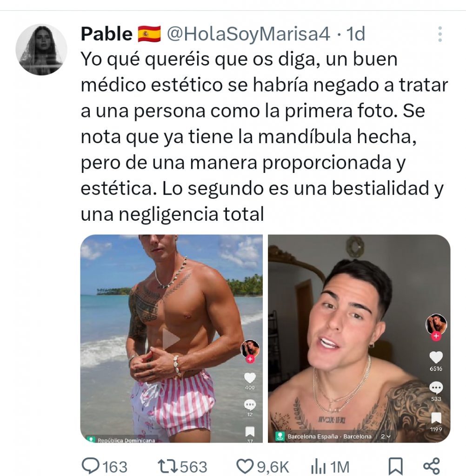Open left video's comments bubble showing 12
The image size is (466, 476).
[250, 405]
